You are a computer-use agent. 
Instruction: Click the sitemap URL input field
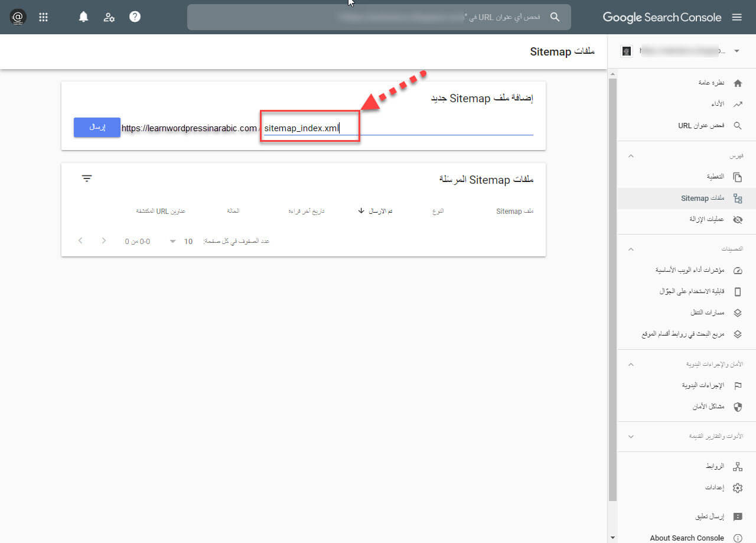point(398,128)
